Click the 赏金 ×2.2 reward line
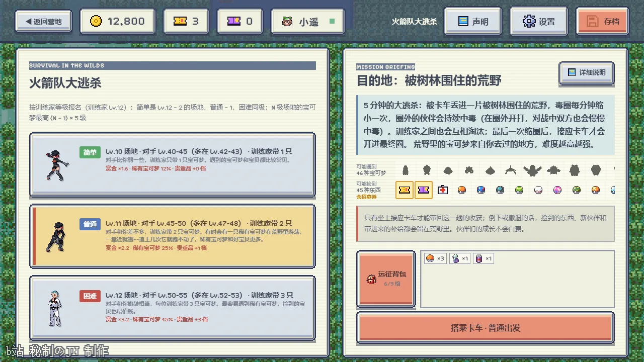The width and height of the screenshot is (644, 362). [156, 248]
